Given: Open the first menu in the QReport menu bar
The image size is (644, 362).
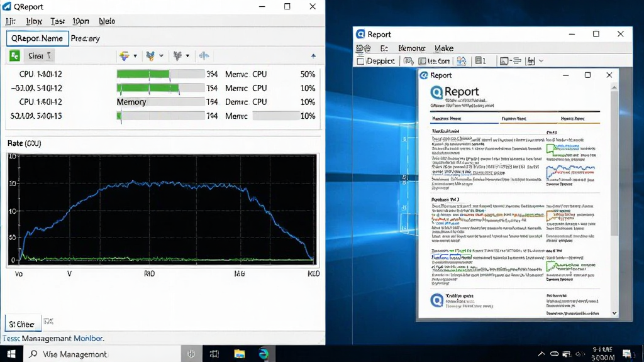Looking at the screenshot, I should point(11,21).
